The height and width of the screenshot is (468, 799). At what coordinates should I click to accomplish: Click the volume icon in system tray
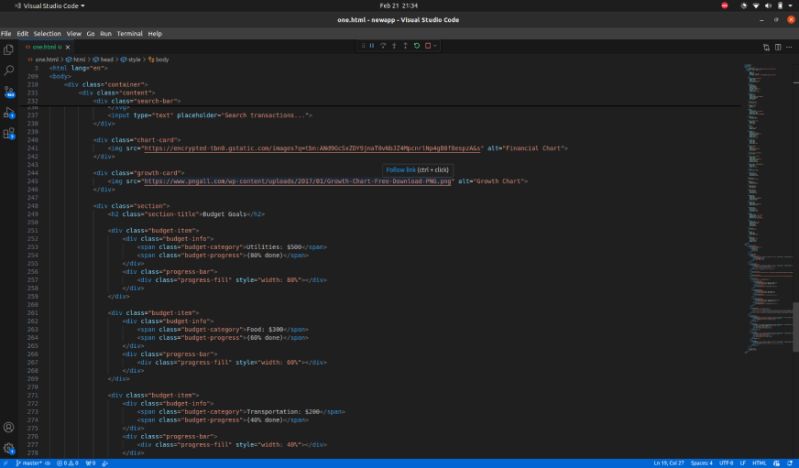(768, 6)
